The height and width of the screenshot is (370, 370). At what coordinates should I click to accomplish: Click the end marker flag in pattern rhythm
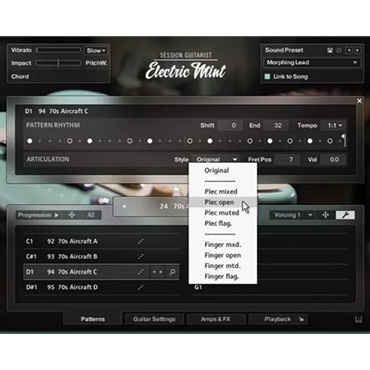(344, 140)
